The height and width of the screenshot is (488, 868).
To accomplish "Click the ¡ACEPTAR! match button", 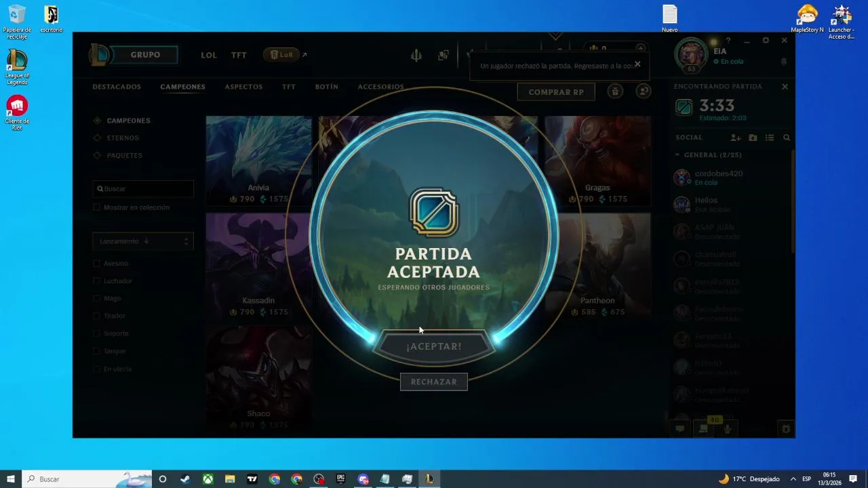I will [433, 346].
